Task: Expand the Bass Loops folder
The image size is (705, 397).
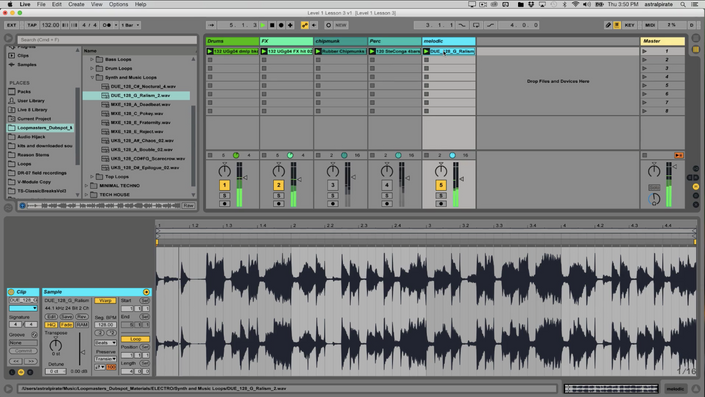Action: tap(92, 59)
